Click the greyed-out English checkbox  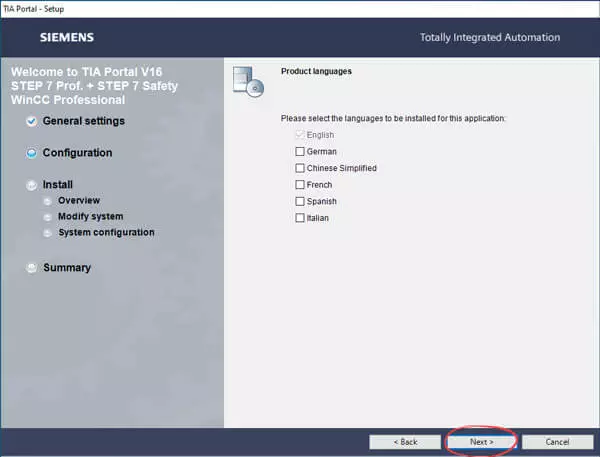pos(300,135)
